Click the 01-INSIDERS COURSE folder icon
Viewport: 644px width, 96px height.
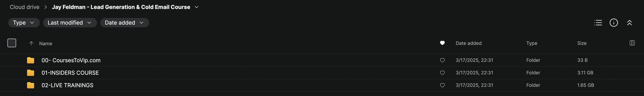tap(31, 73)
